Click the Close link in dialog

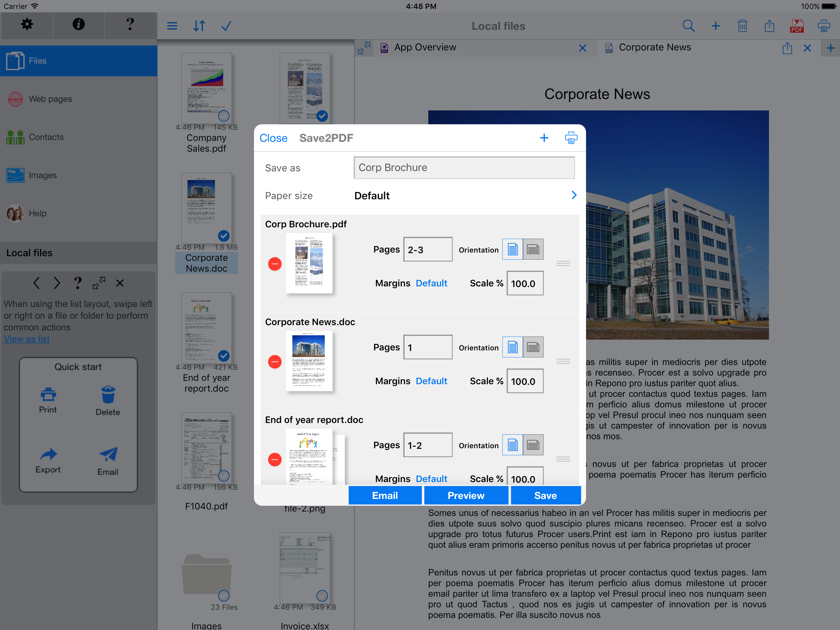pos(273,138)
